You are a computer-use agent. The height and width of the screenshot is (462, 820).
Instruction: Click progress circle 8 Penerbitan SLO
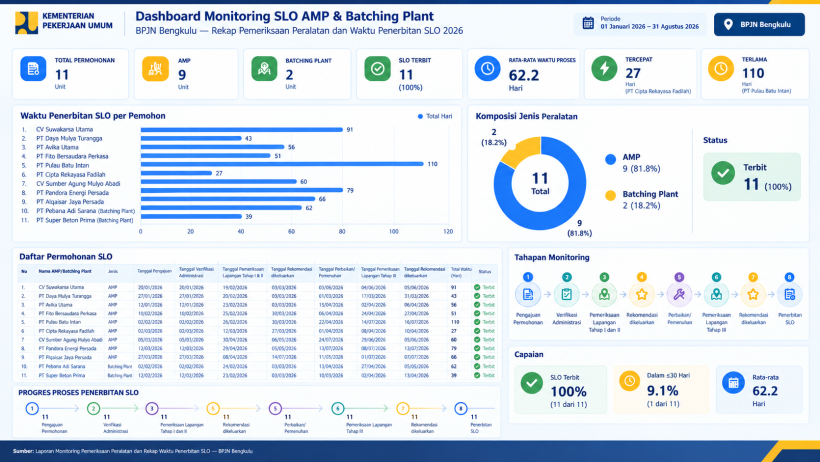461,408
